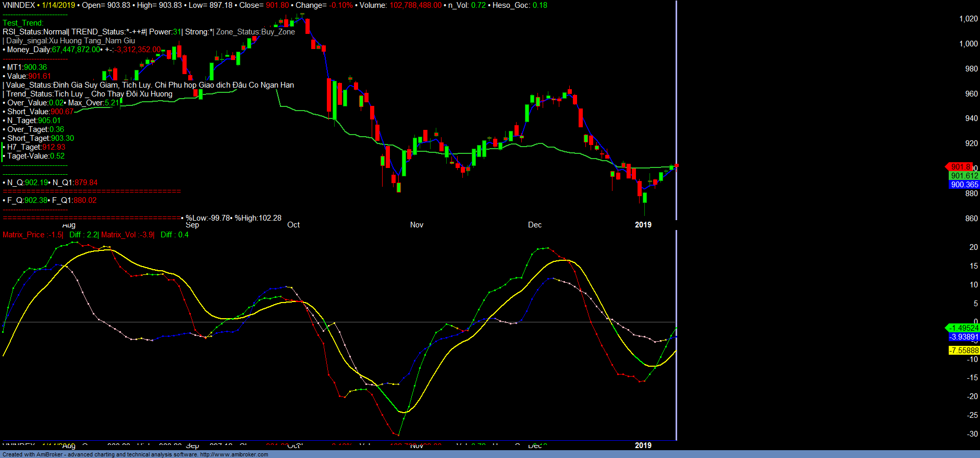
Task: Click the Test_Trend heading text
Action: [23, 23]
